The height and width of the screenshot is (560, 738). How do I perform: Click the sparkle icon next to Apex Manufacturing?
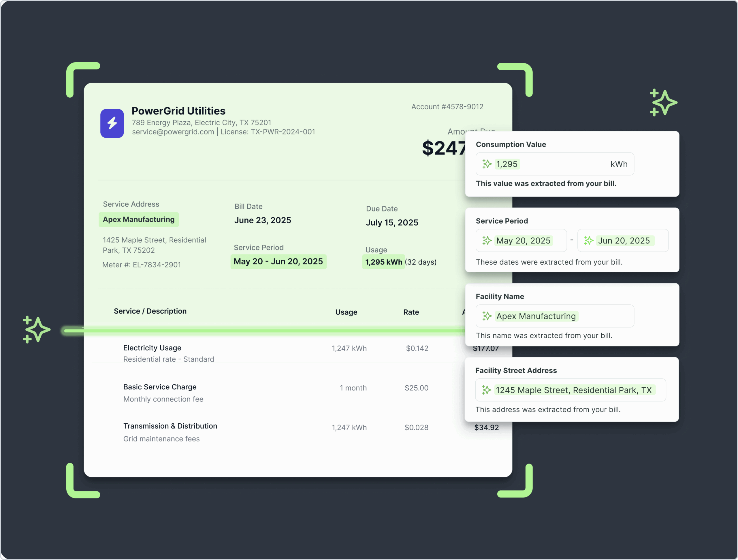[487, 316]
